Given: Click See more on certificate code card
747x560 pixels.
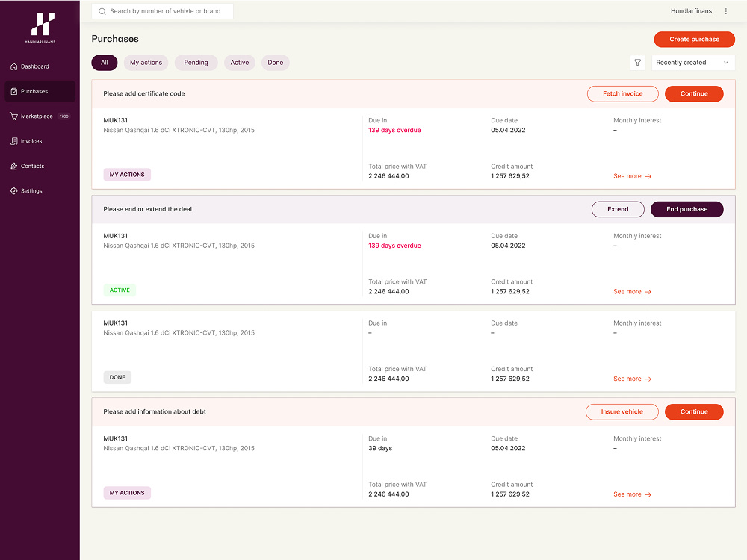Looking at the screenshot, I should coord(632,176).
